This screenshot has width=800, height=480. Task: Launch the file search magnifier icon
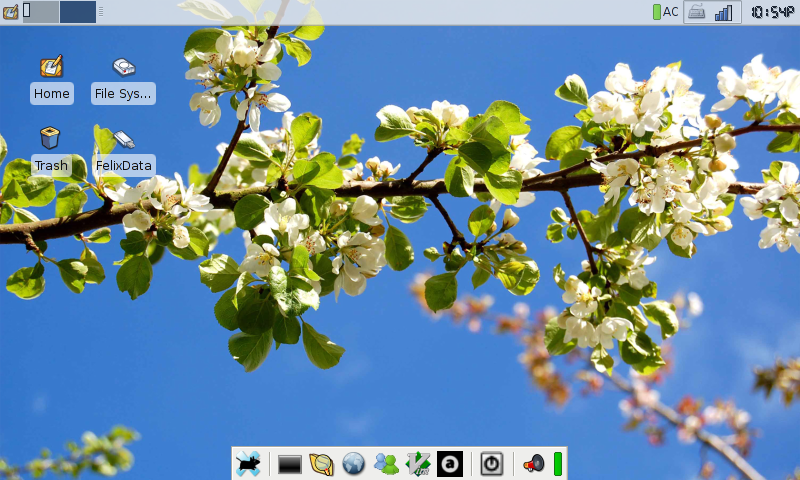[x=321, y=464]
